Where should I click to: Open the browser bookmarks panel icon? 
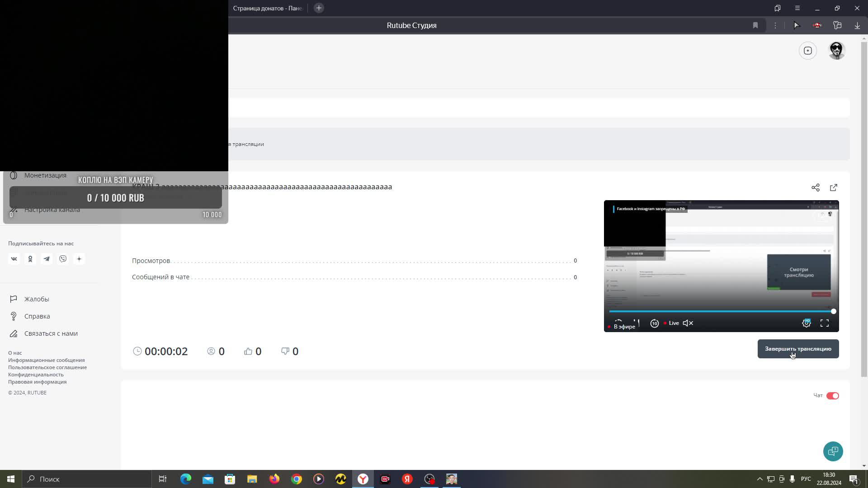(x=778, y=8)
